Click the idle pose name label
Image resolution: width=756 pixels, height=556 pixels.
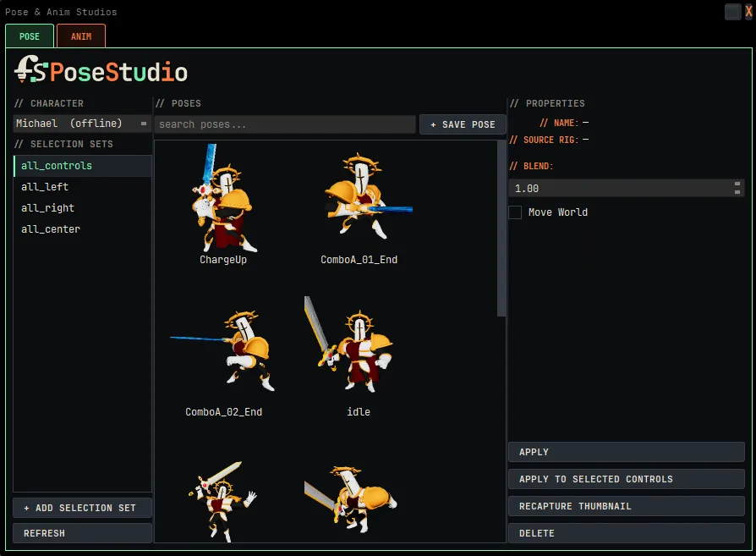(359, 412)
